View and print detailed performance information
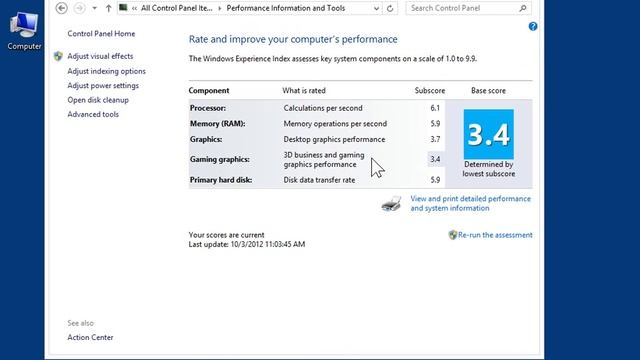 coord(470,203)
